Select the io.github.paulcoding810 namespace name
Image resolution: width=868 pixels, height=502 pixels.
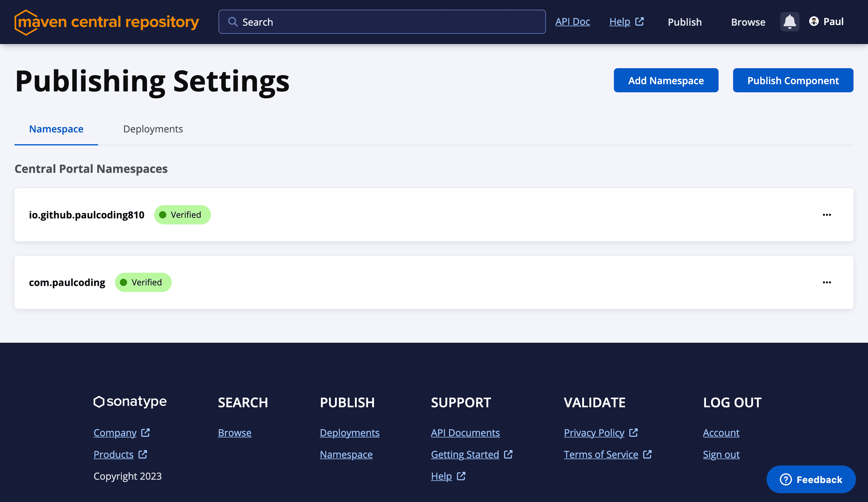click(x=86, y=215)
